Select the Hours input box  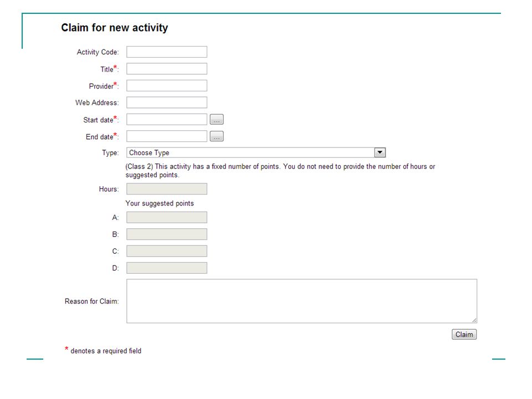167,189
